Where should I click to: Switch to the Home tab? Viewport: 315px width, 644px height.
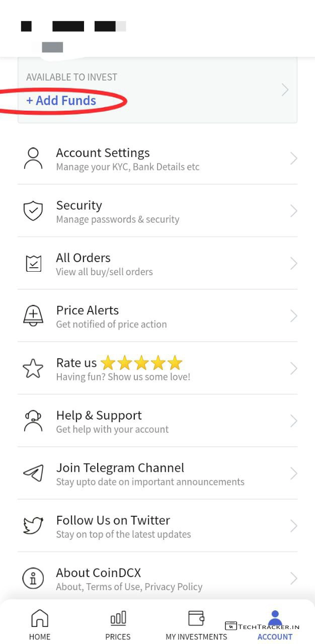coord(40,624)
